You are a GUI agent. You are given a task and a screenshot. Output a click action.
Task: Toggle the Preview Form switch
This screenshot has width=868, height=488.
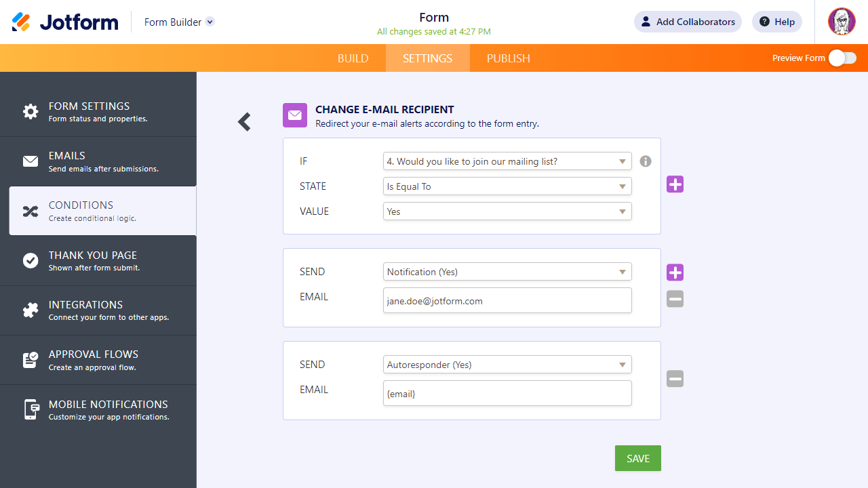pyautogui.click(x=842, y=58)
